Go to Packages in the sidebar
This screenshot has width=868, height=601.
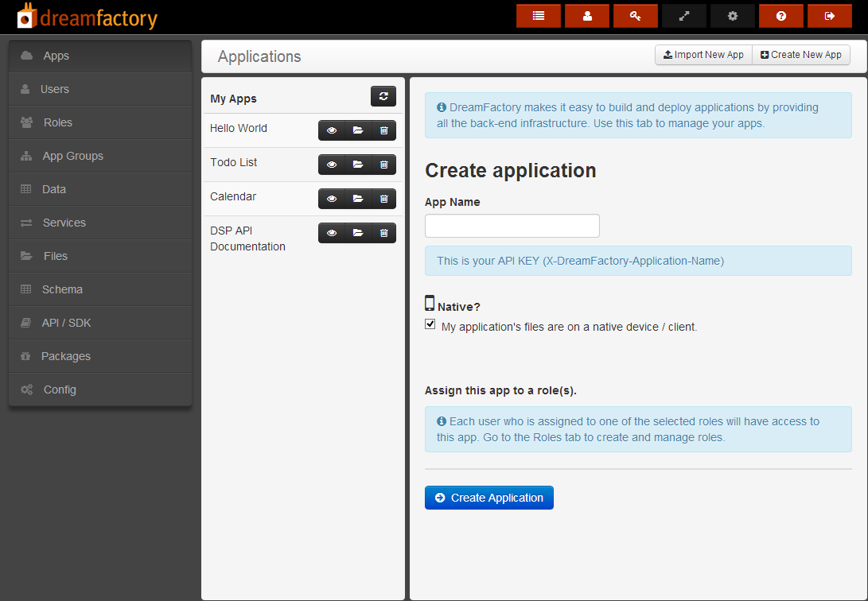[100, 357]
